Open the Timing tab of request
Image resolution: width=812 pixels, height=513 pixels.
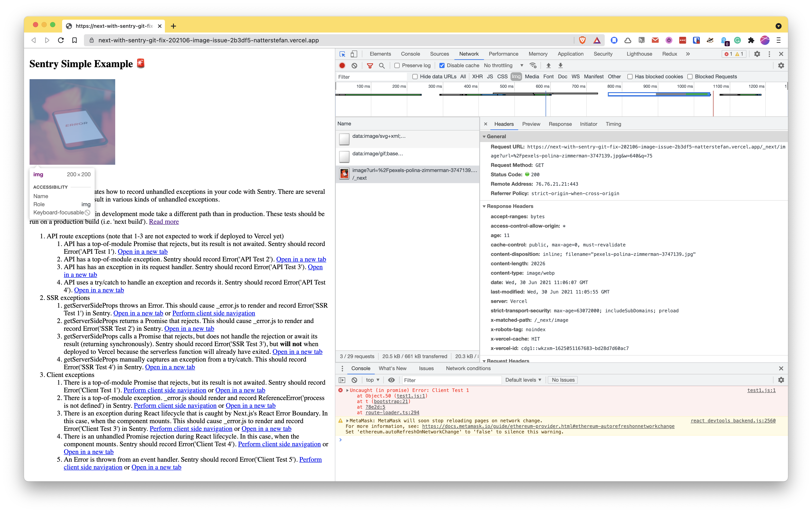point(613,124)
